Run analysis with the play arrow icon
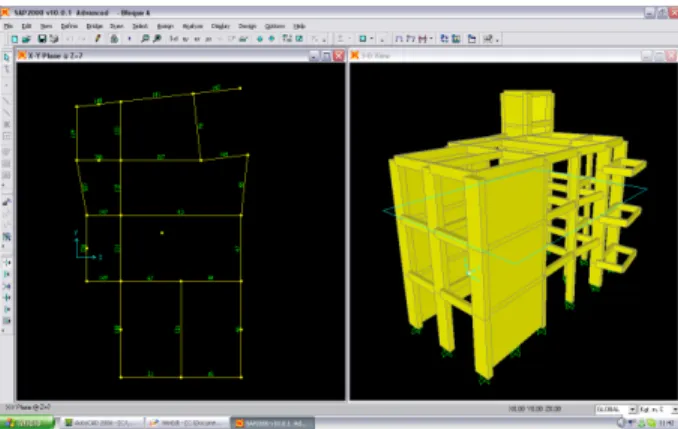 [x=129, y=39]
